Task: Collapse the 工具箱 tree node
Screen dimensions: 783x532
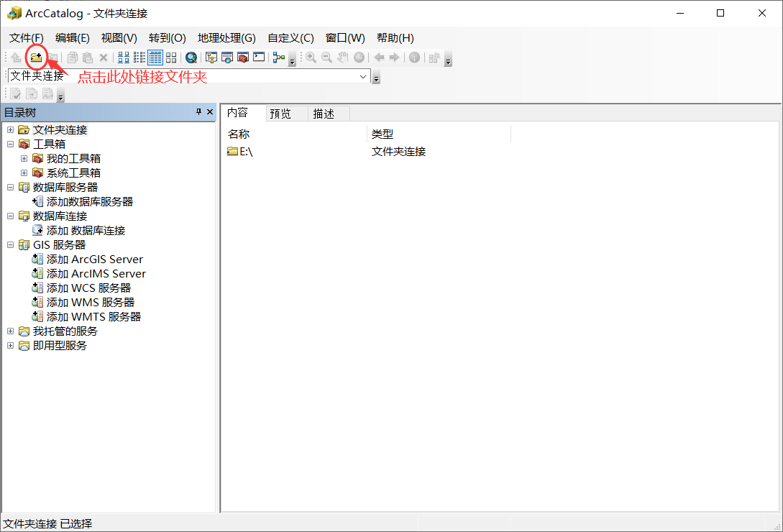Action: tap(11, 145)
